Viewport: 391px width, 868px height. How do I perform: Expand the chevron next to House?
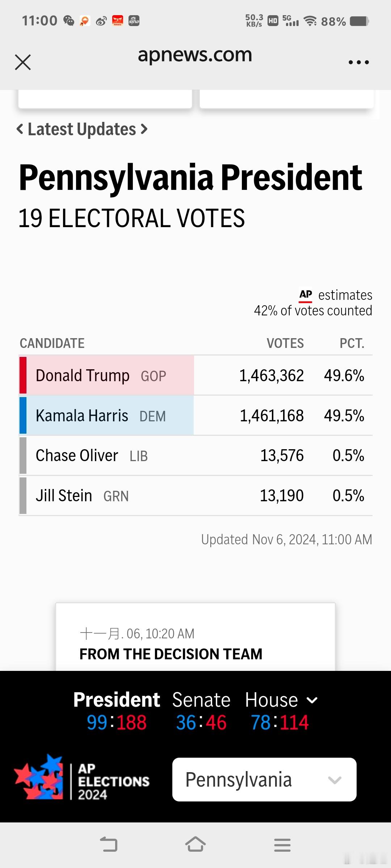click(x=312, y=701)
